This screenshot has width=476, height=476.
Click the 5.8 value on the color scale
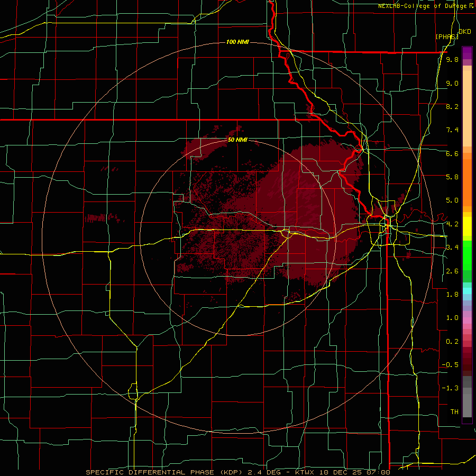[x=452, y=177]
